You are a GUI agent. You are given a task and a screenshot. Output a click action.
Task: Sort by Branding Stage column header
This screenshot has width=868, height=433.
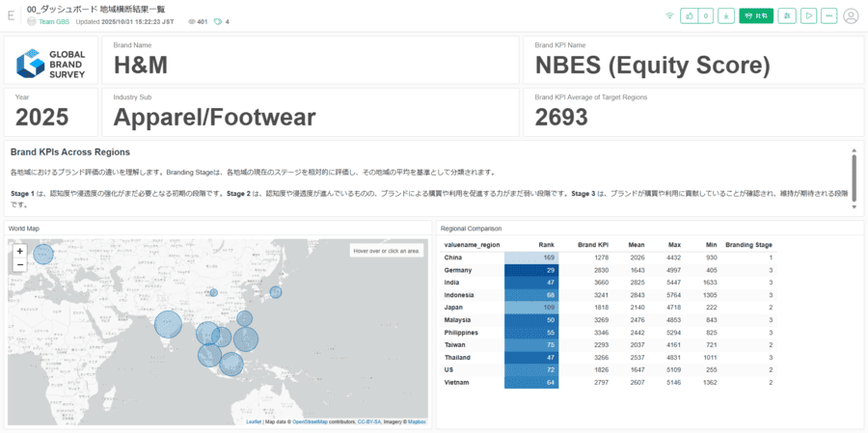point(749,245)
